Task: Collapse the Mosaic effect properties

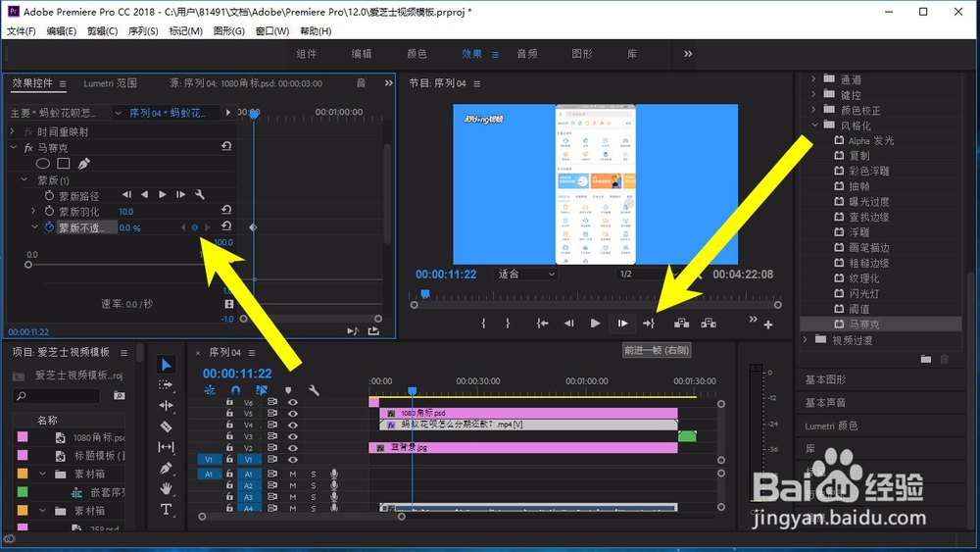Action: click(13, 147)
